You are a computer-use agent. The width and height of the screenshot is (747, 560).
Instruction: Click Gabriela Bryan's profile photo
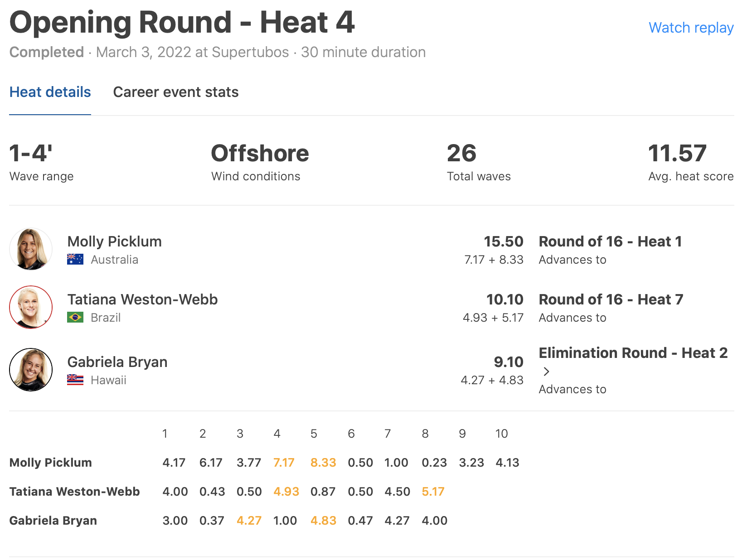tap(31, 370)
